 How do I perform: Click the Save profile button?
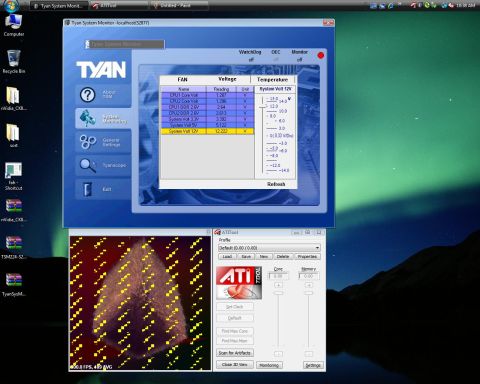246,257
